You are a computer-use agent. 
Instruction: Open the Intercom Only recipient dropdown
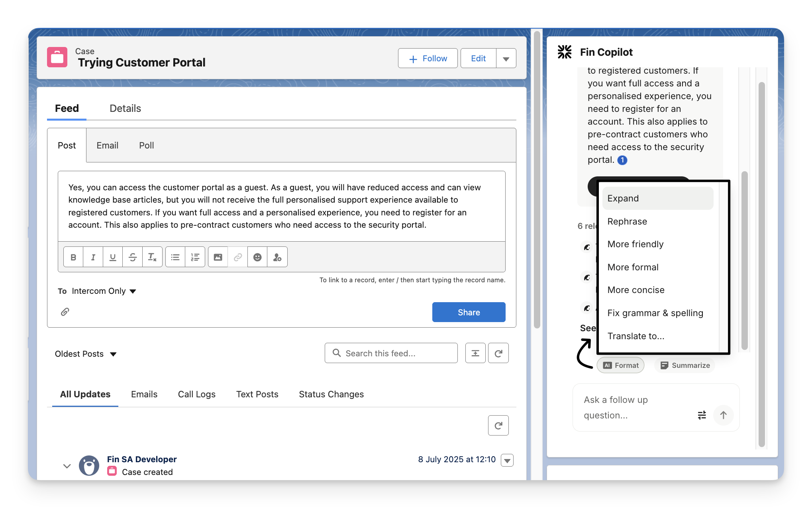[104, 291]
